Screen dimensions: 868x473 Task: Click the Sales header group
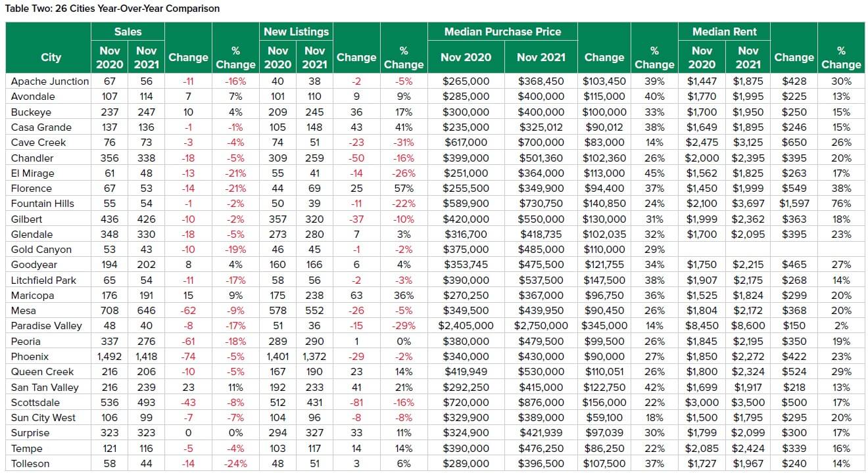click(x=128, y=32)
